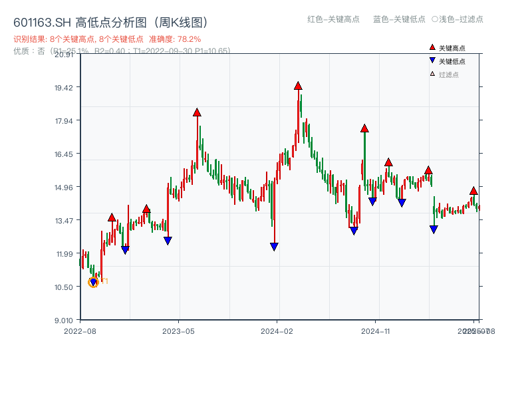The width and height of the screenshot is (532, 399).
Task: Click the red 识别结果 summary line
Action: 107,39
